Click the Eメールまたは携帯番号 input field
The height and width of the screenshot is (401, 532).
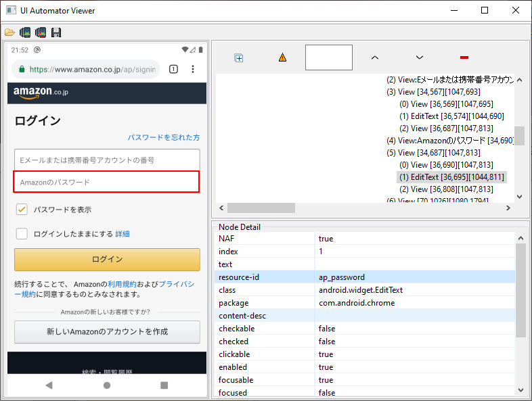pyautogui.click(x=107, y=160)
